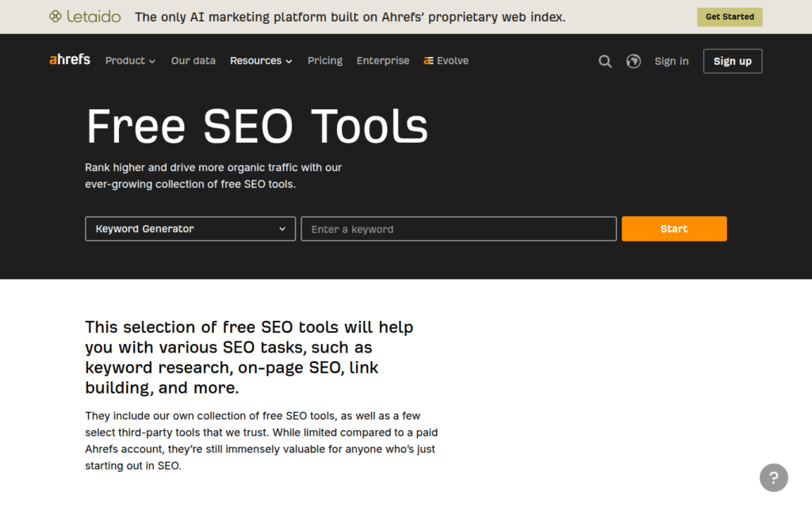Click the search magnifier icon

605,61
